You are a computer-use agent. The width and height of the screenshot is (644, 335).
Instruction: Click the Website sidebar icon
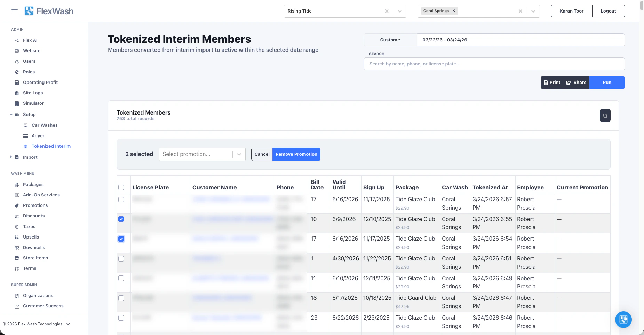pos(17,51)
